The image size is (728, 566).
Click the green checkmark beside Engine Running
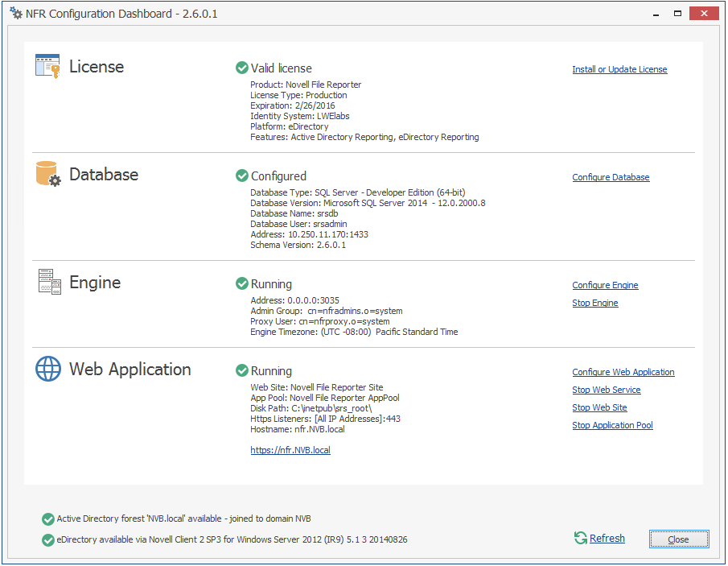[241, 283]
